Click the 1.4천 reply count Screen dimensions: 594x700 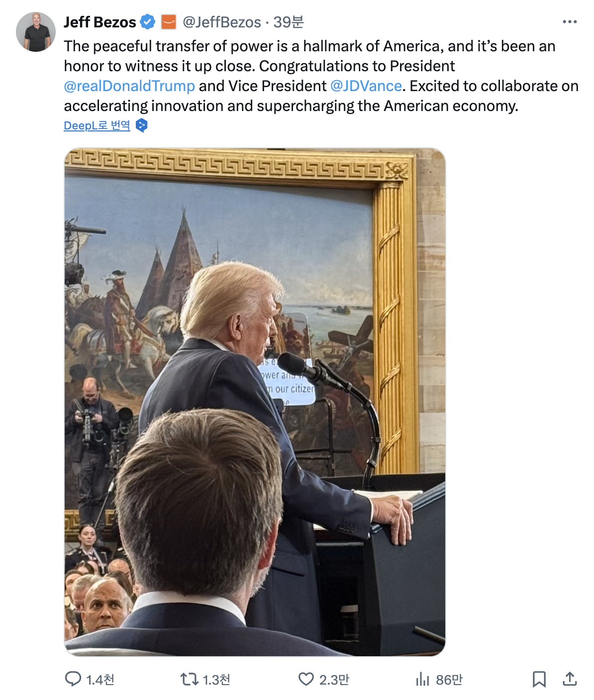[x=100, y=680]
